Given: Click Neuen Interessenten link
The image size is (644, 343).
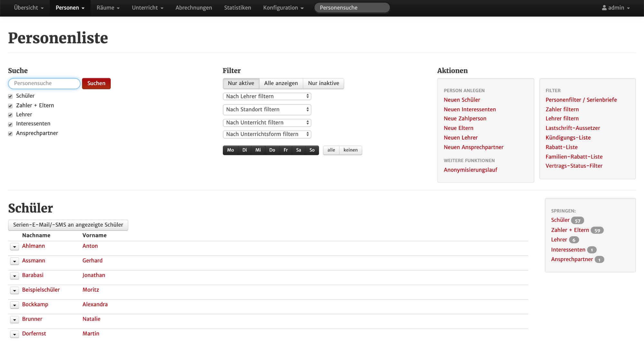Looking at the screenshot, I should point(470,110).
